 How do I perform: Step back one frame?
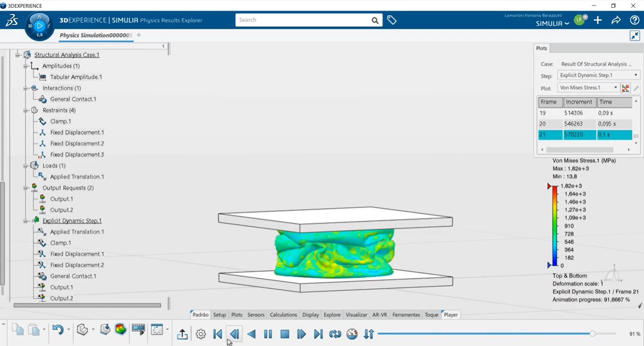pos(234,334)
